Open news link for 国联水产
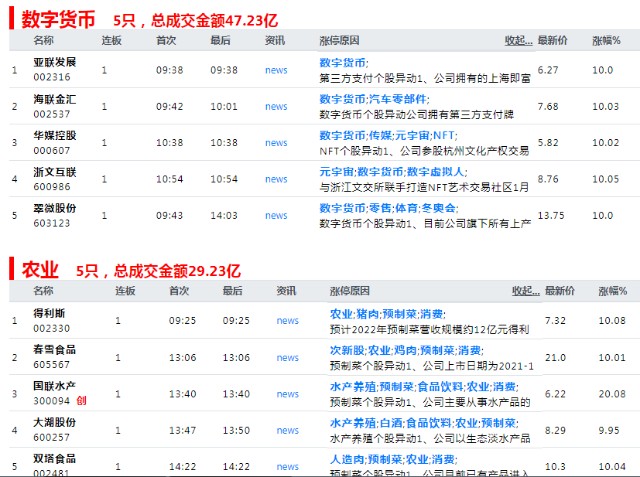Screen dimensions: 640x477 tap(288, 394)
